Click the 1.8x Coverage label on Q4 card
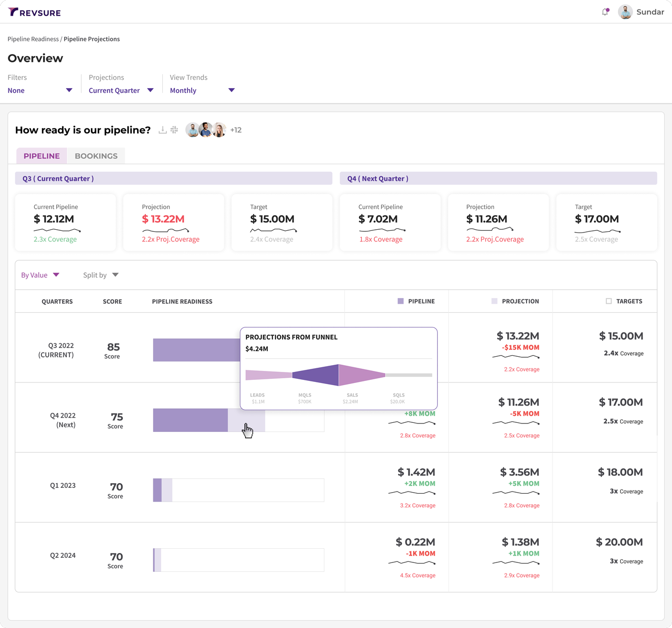672x628 pixels. tap(381, 239)
